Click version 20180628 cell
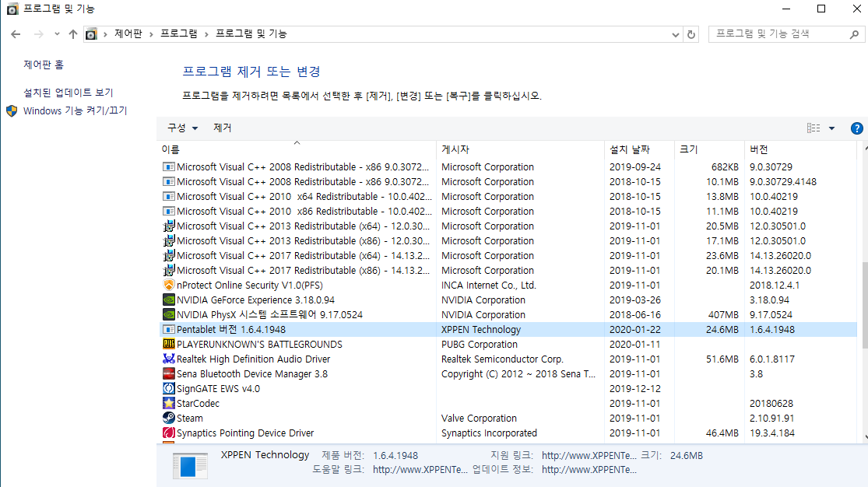The image size is (868, 487). click(771, 404)
